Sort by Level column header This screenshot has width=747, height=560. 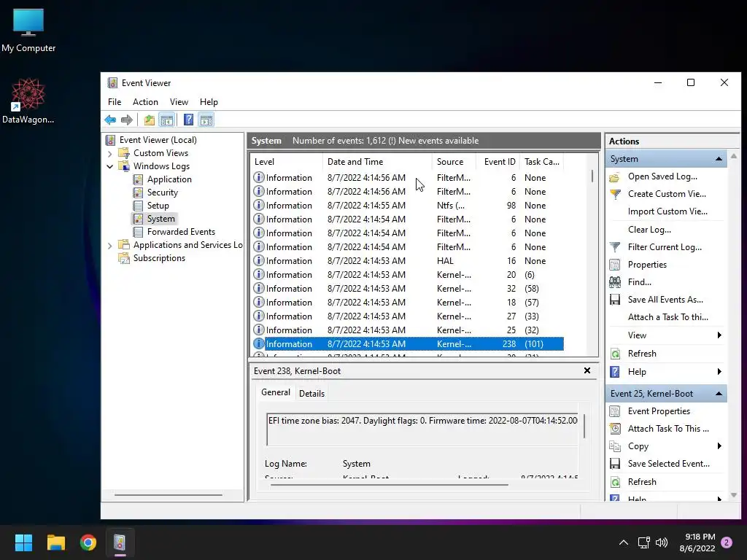287,162
